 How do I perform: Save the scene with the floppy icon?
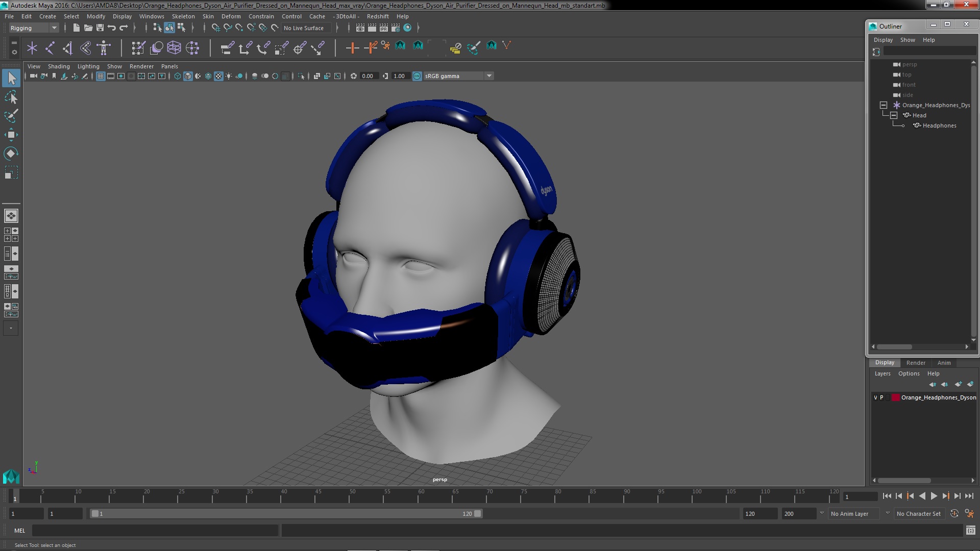click(100, 28)
